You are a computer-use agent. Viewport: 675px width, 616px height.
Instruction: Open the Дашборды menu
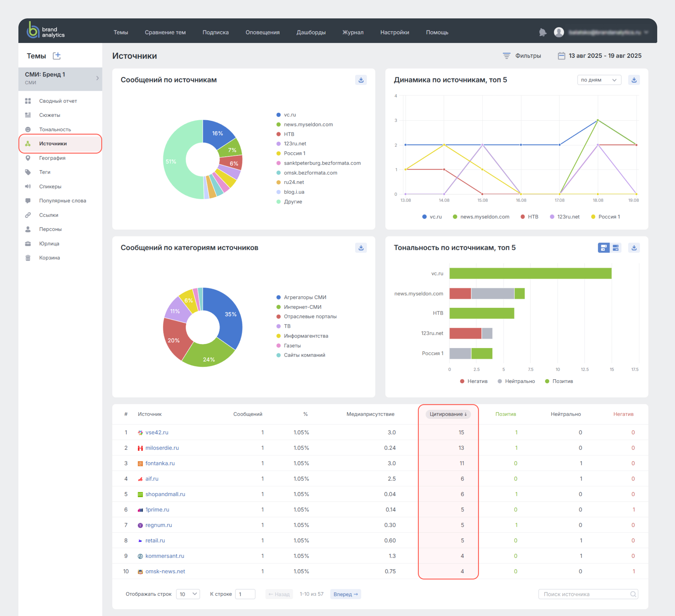point(311,33)
